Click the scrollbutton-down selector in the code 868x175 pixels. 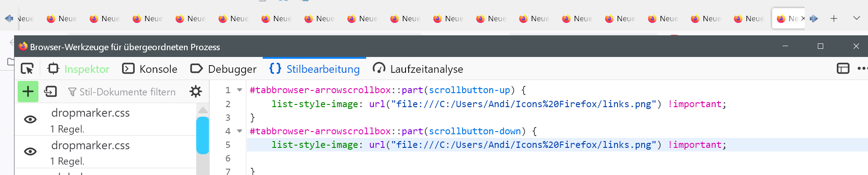475,131
